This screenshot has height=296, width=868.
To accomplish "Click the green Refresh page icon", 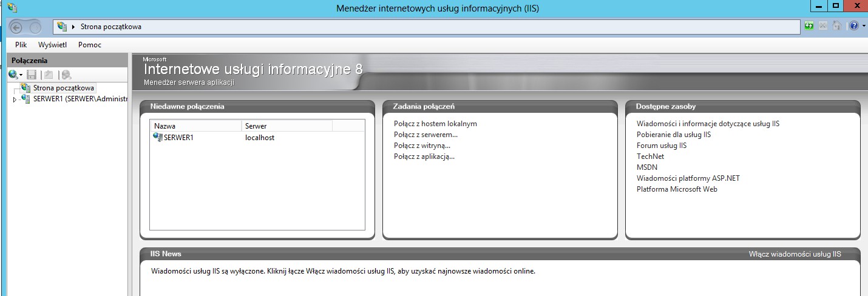I will (809, 26).
